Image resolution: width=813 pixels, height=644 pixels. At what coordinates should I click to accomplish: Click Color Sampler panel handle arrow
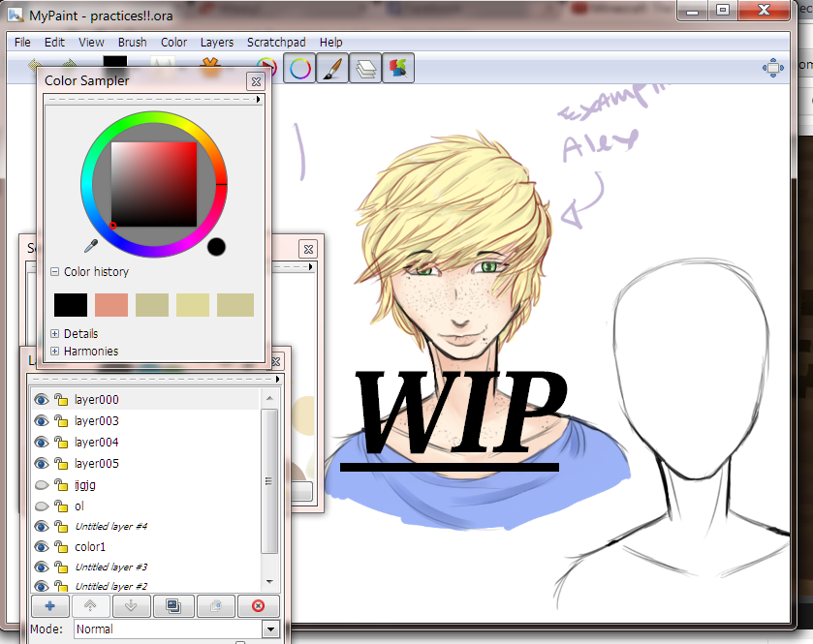tap(258, 99)
